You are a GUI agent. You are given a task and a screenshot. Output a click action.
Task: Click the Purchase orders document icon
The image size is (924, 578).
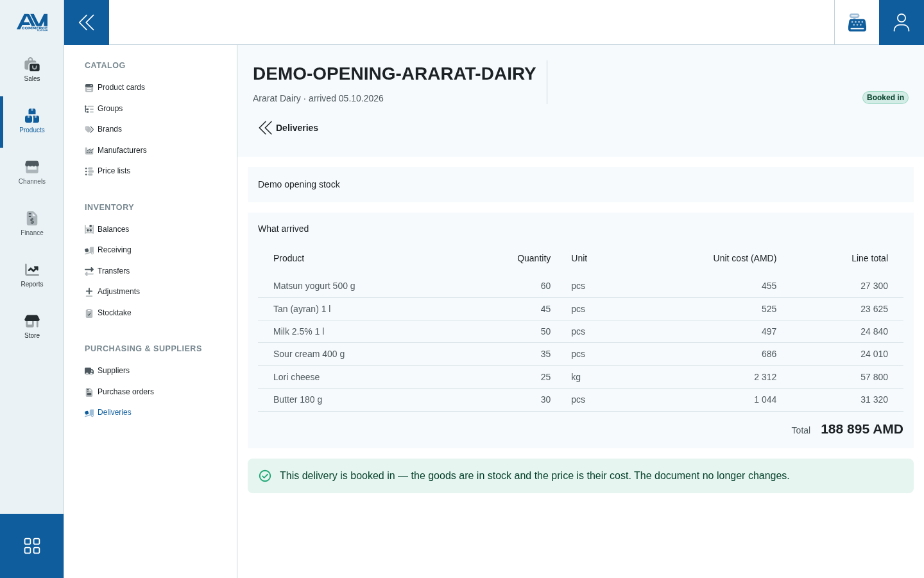click(x=89, y=392)
